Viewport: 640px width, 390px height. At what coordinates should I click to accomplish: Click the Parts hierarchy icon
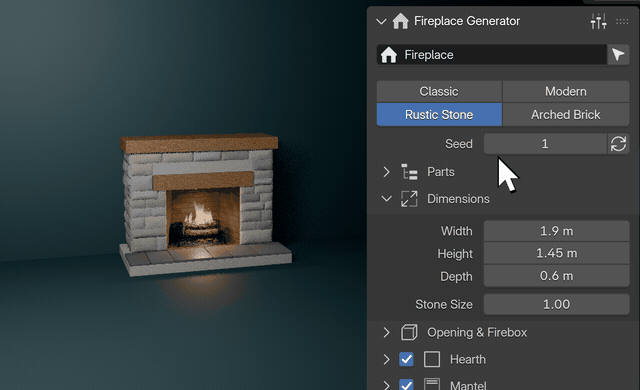[409, 172]
